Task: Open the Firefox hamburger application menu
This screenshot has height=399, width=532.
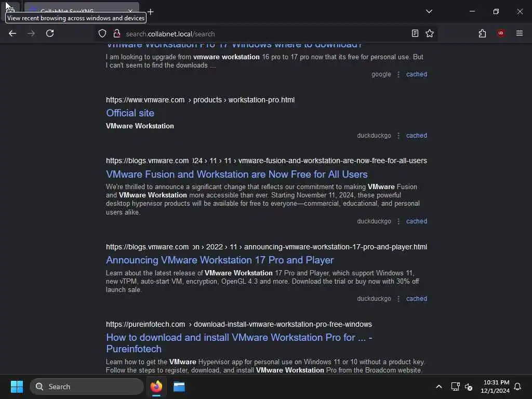Action: [x=519, y=33]
